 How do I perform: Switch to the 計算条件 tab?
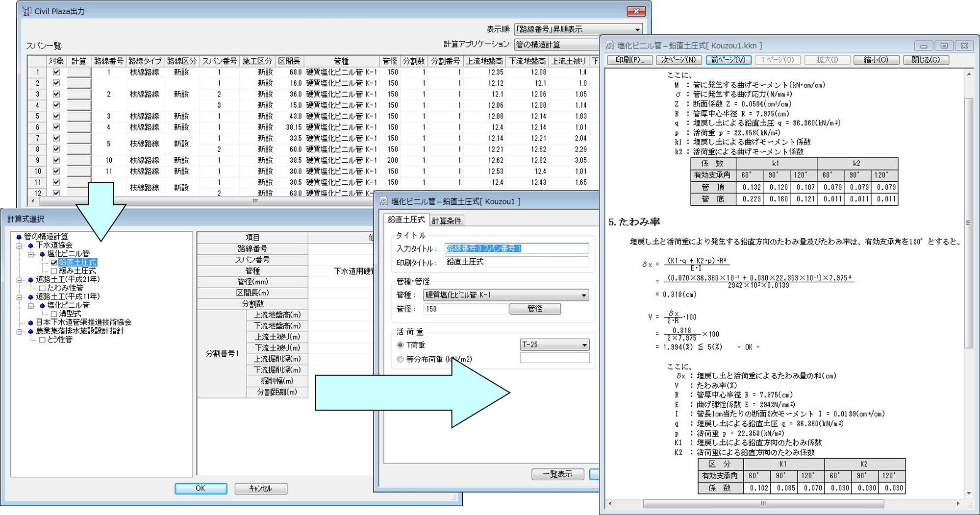tap(446, 221)
